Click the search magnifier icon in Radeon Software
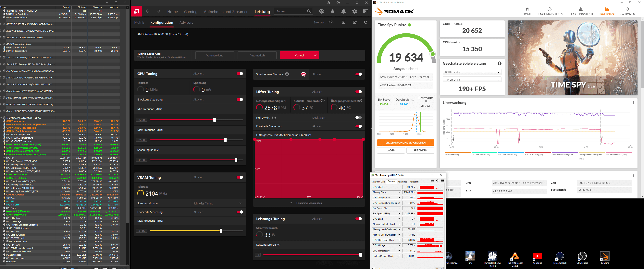 309,11
